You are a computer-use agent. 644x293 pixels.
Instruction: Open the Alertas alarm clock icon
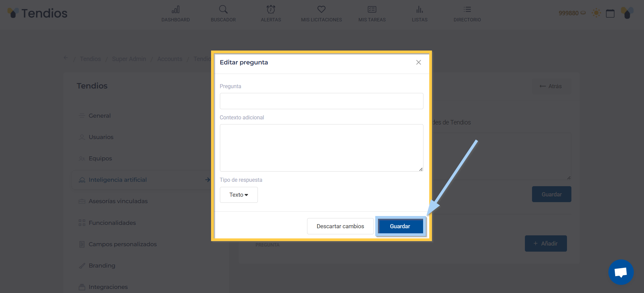pos(271,9)
